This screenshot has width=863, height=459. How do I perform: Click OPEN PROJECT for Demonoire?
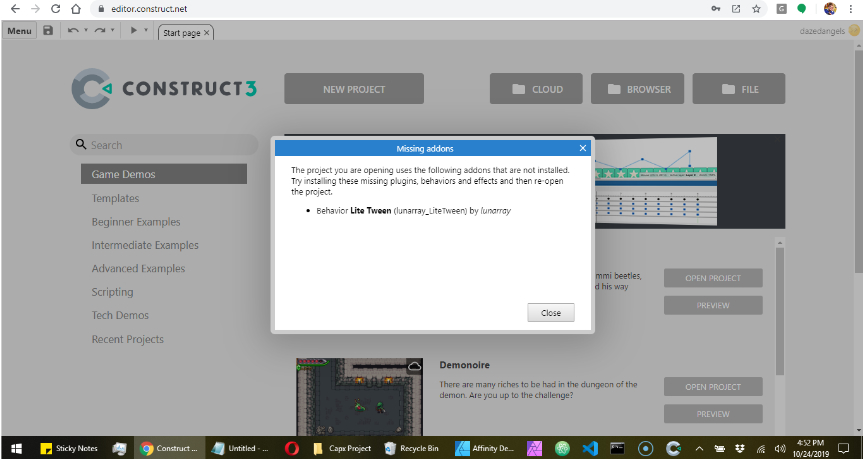pos(713,386)
